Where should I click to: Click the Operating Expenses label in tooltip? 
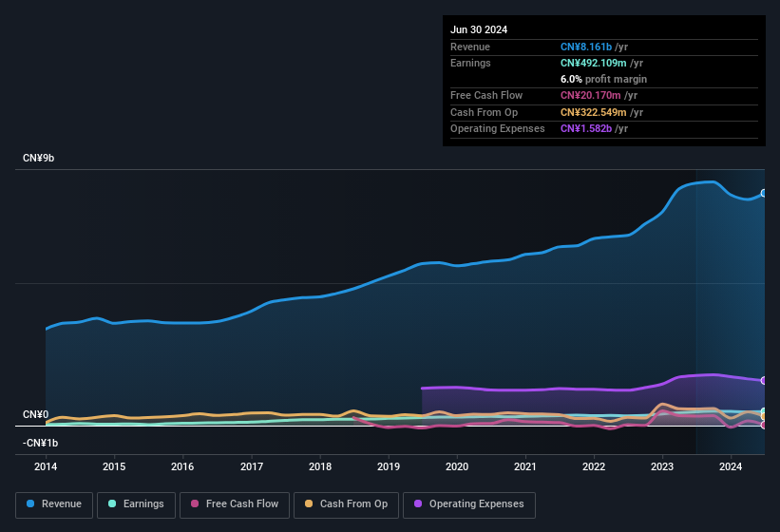coord(498,129)
